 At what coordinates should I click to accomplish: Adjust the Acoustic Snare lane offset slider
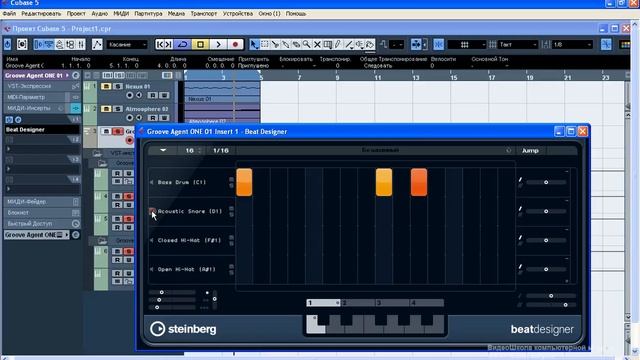[x=546, y=211]
